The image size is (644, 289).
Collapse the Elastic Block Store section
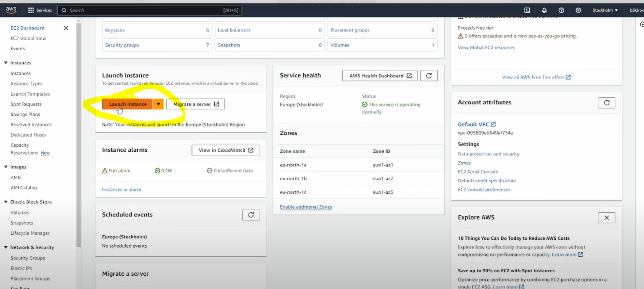point(6,202)
